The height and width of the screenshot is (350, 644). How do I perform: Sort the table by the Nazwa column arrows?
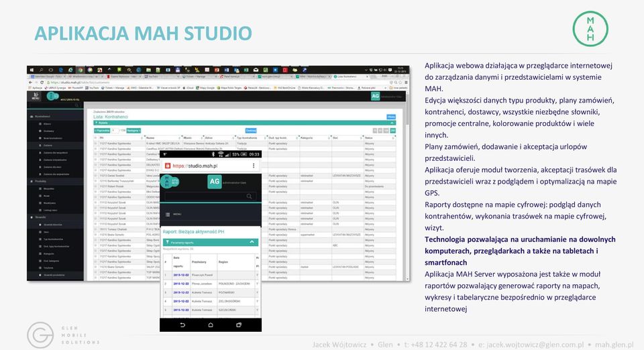(x=179, y=138)
